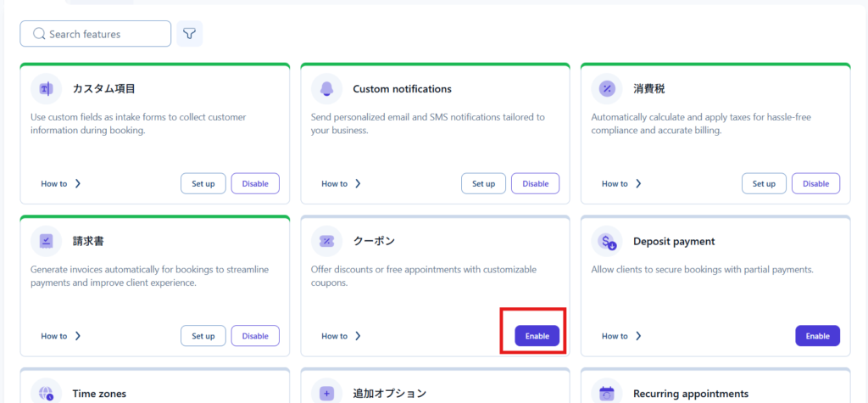Expand How to for 消費税
Screen dimensions: 868x403
click(x=621, y=183)
